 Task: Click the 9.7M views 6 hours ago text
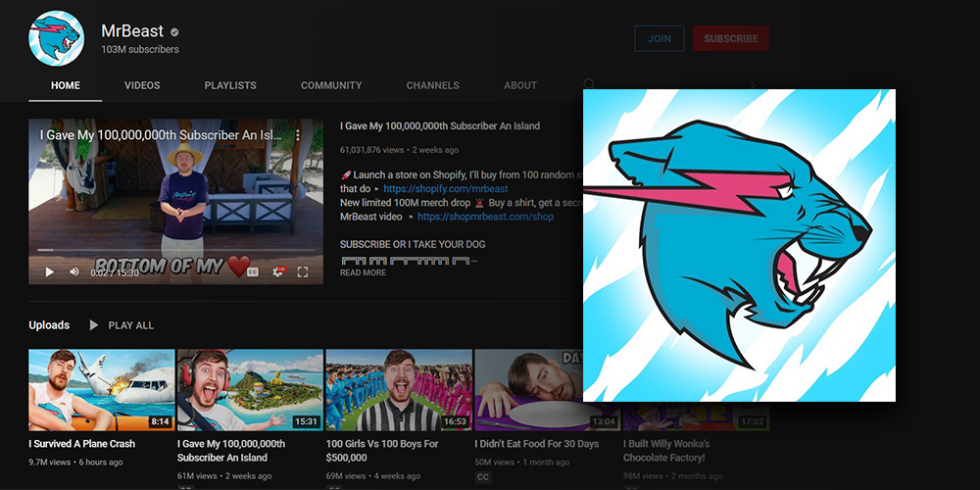(x=75, y=463)
